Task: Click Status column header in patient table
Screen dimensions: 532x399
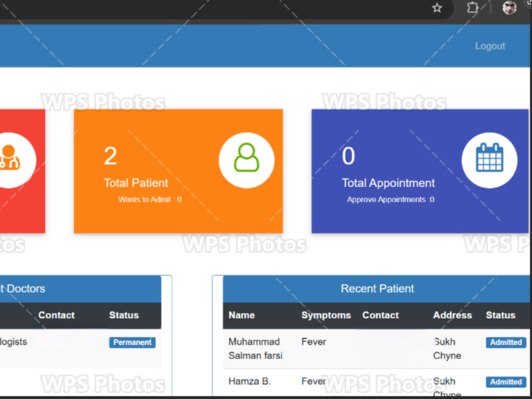Action: (x=501, y=315)
